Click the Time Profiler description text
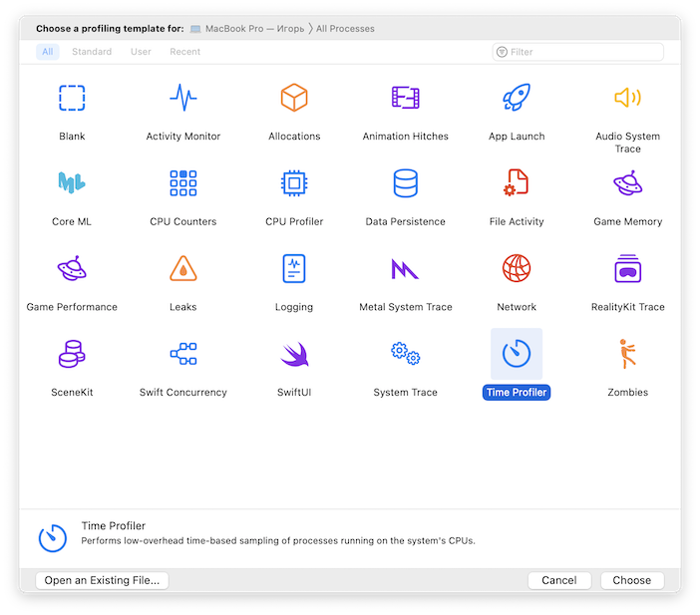 278,541
